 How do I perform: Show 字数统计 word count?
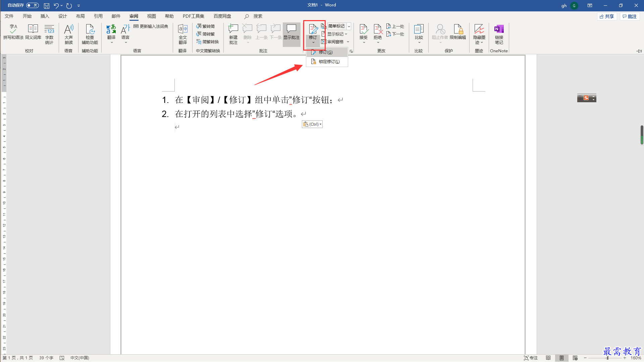49,34
